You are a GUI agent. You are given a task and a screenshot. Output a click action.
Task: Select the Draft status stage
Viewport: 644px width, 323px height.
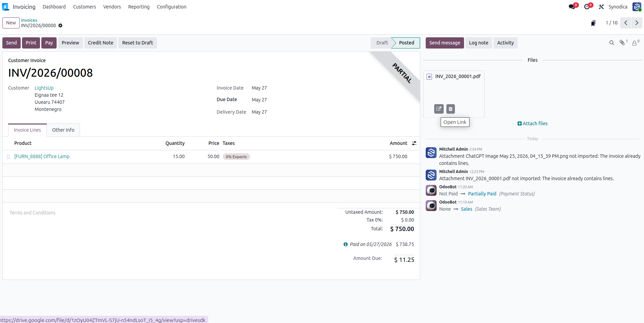click(x=382, y=43)
